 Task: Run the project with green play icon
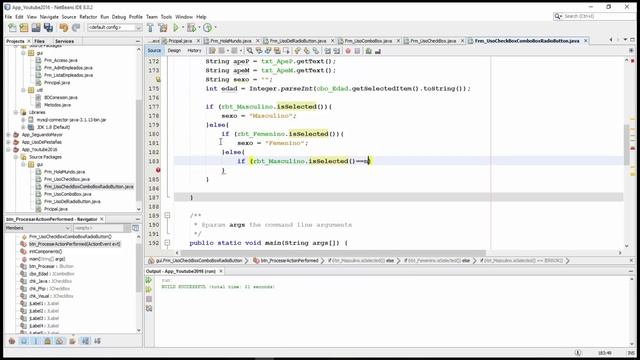(176, 28)
